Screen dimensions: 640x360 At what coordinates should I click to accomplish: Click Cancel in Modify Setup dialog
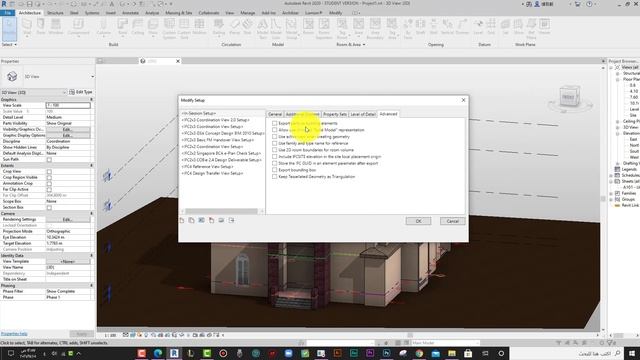coord(452,221)
